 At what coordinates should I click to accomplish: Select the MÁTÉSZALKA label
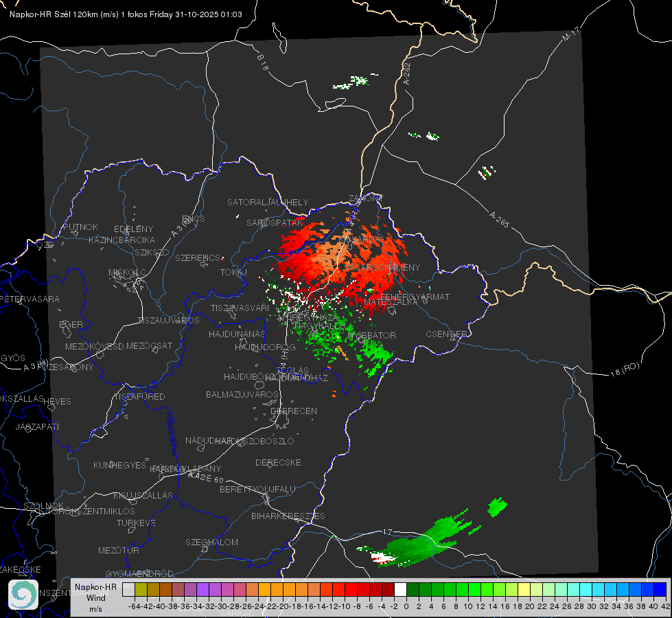391,302
